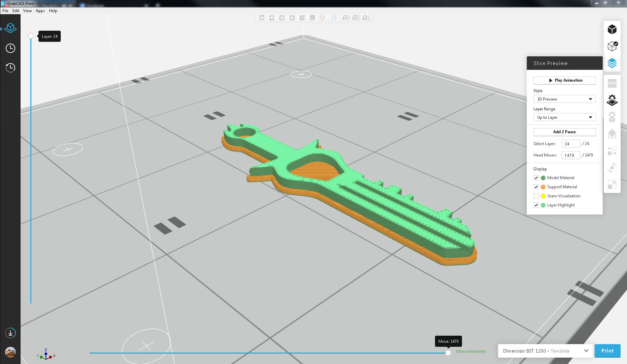Screen dimensions: 627x364
Task: Open Support Settings icon below Model Settings
Action: tap(612, 134)
